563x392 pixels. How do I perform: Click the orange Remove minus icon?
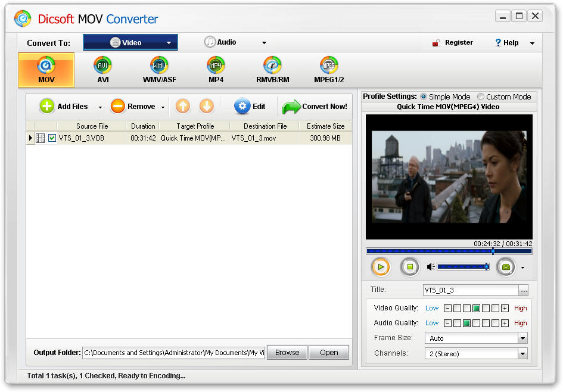point(117,106)
